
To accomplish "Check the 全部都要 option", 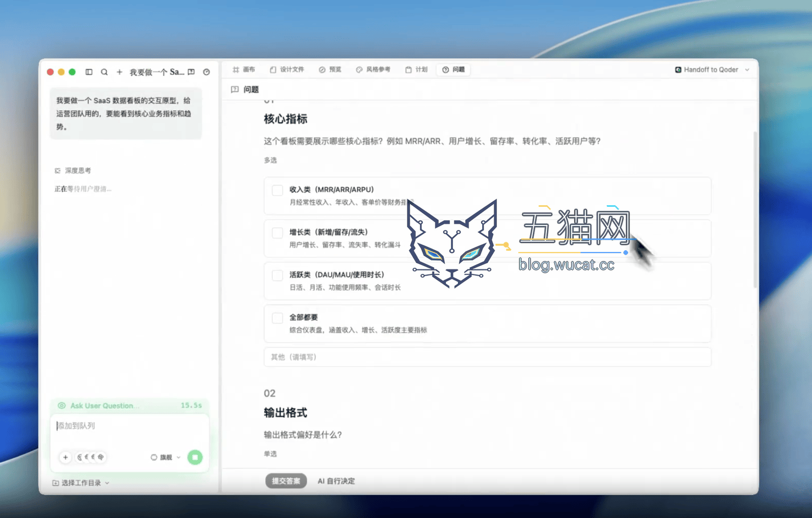I will tap(277, 318).
